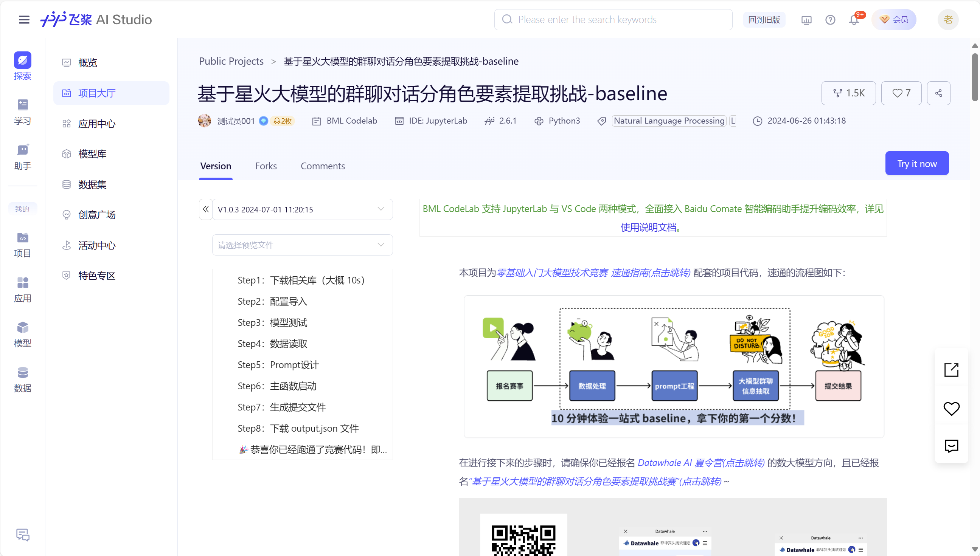Click the monitor dashboard icon in header
The image size is (980, 556).
click(x=806, y=20)
